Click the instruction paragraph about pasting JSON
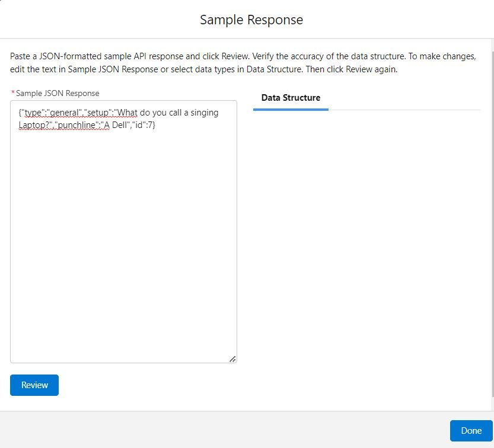Image resolution: width=494 pixels, height=448 pixels. coord(243,63)
